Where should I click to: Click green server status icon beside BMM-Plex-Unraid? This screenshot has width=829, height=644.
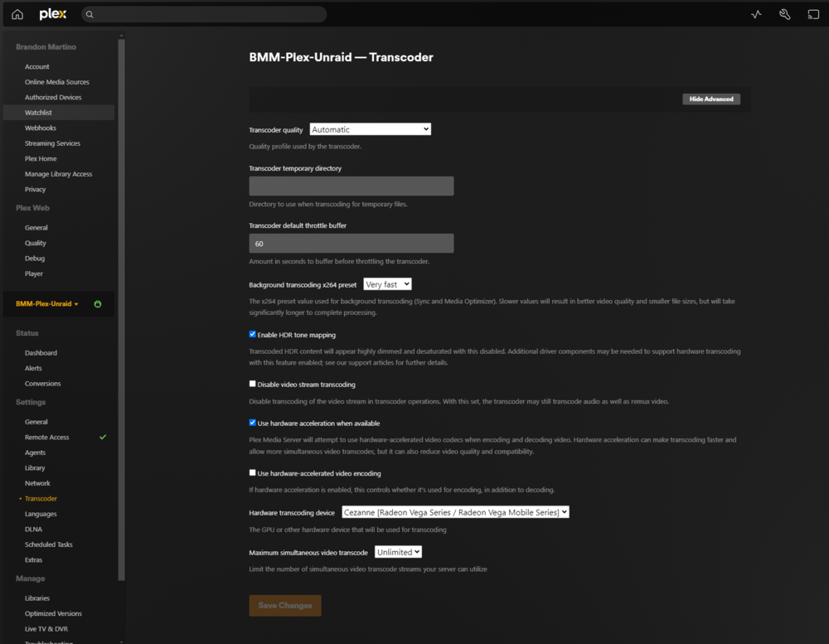tap(97, 304)
